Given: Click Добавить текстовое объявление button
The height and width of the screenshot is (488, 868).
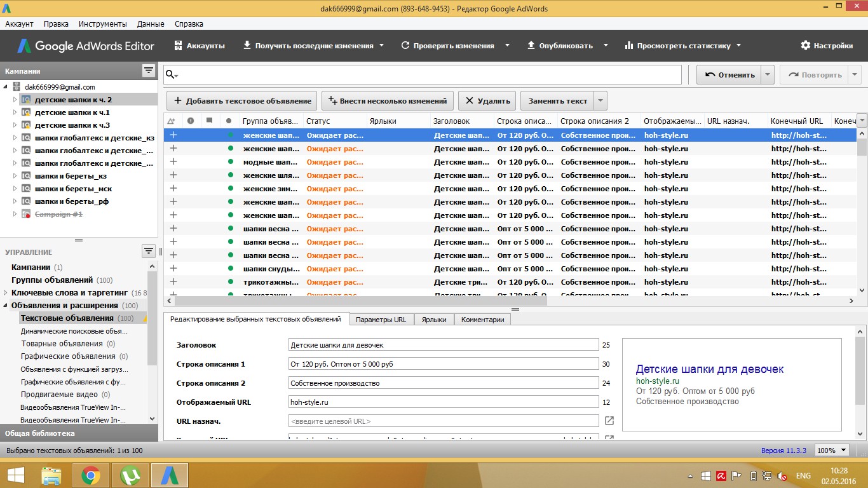Looking at the screenshot, I should pyautogui.click(x=242, y=100).
